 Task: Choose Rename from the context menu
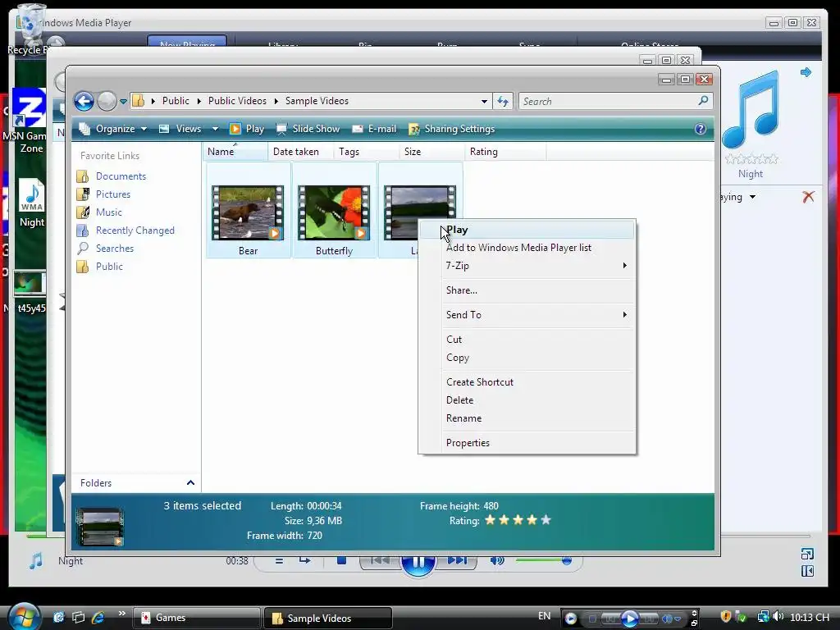(527, 418)
